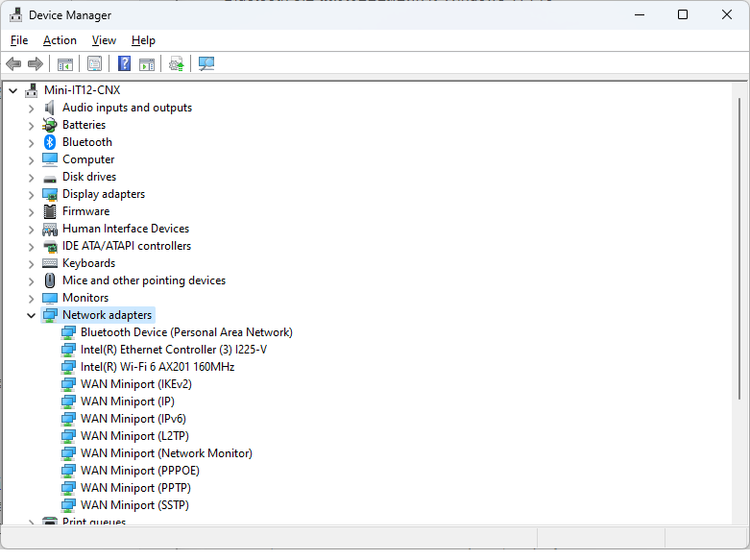
Task: Expand the Display adapters category
Action: coord(31,195)
